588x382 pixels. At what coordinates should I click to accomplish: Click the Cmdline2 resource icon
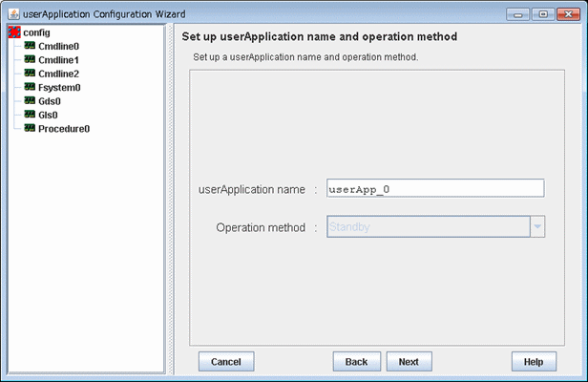coord(30,74)
